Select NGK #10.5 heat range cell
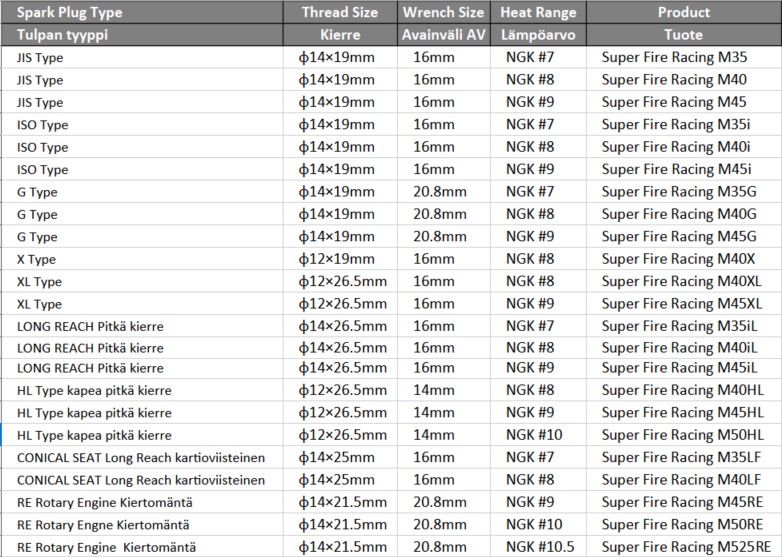Screen dimensions: 782x557 [x=539, y=547]
